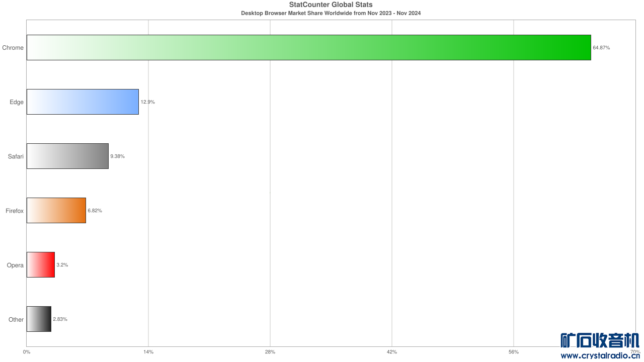
Task: Click the 28% x-axis tick label
Action: point(270,352)
